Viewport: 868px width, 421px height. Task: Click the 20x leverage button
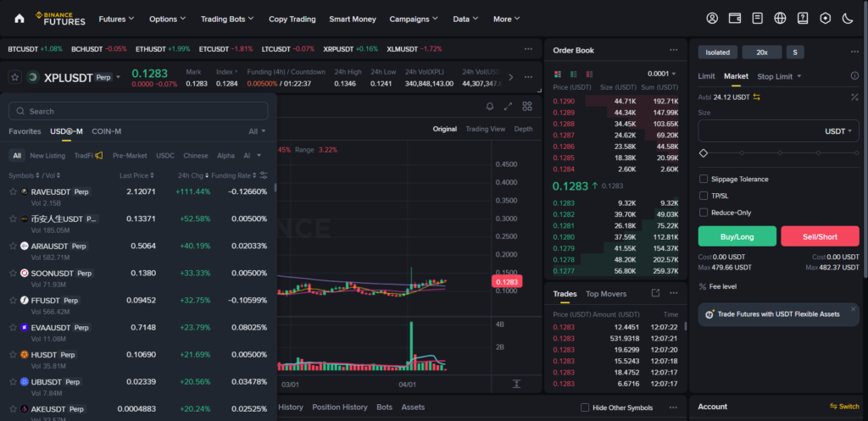762,52
